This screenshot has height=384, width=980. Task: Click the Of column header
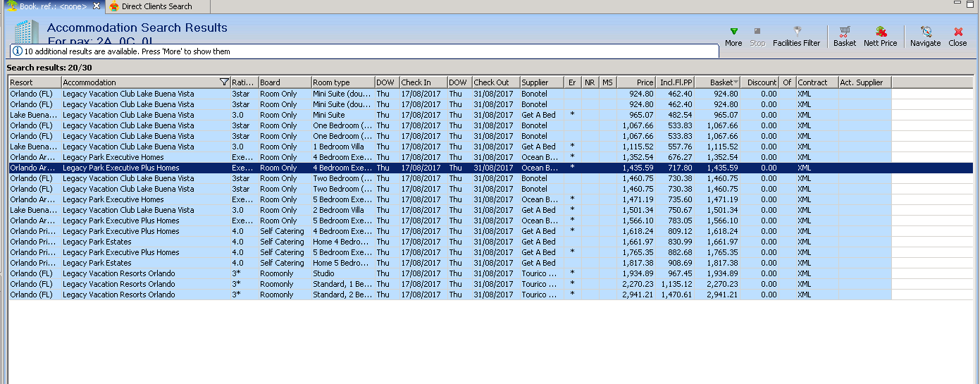pyautogui.click(x=788, y=82)
